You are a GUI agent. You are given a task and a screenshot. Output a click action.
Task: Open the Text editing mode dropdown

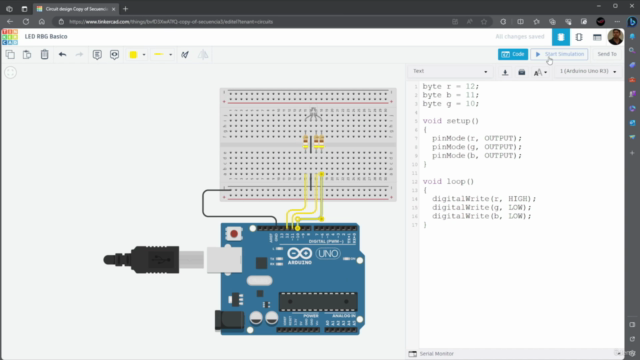tap(450, 71)
